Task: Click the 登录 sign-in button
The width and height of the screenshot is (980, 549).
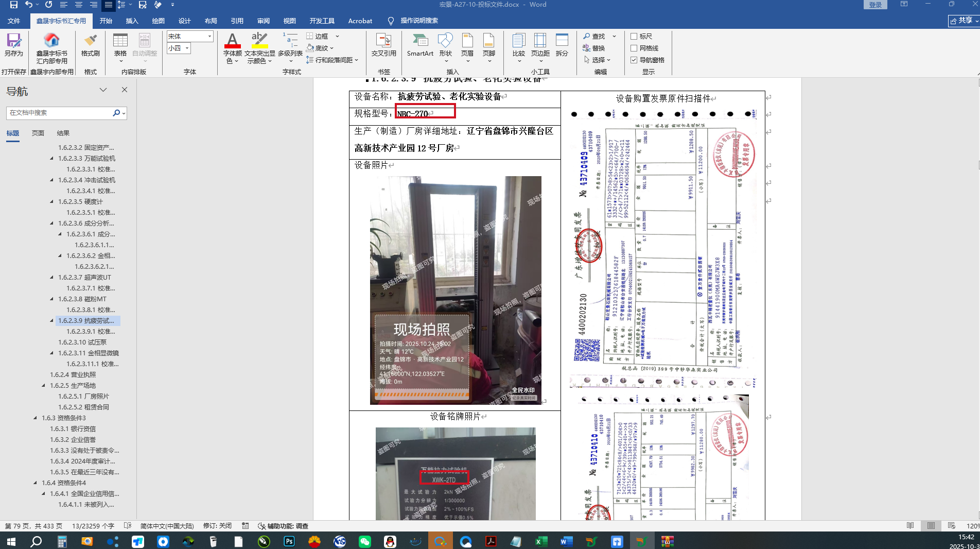Action: (876, 5)
